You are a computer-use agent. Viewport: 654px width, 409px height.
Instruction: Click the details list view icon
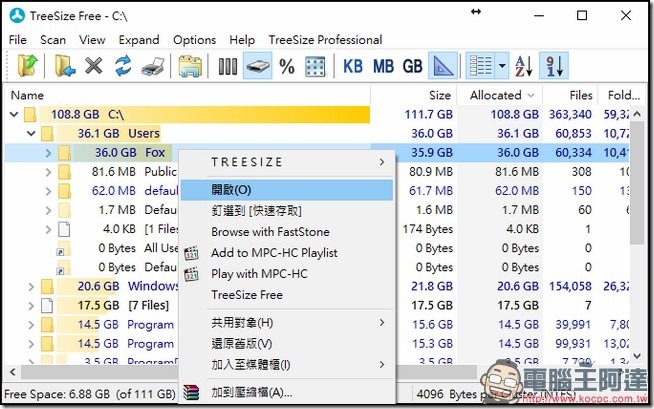[480, 66]
